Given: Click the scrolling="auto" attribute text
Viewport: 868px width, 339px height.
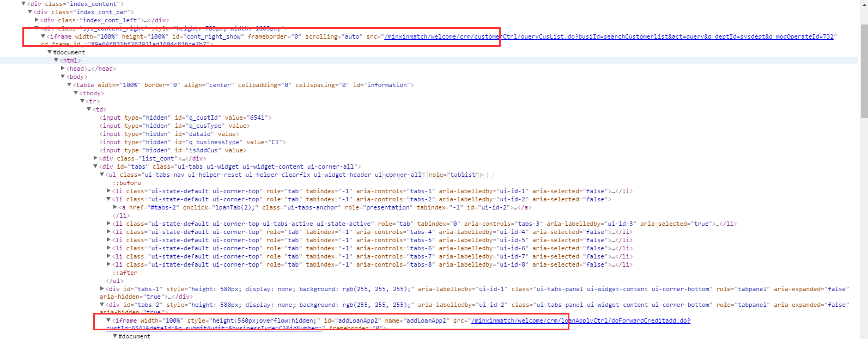Looking at the screenshot, I should point(333,36).
